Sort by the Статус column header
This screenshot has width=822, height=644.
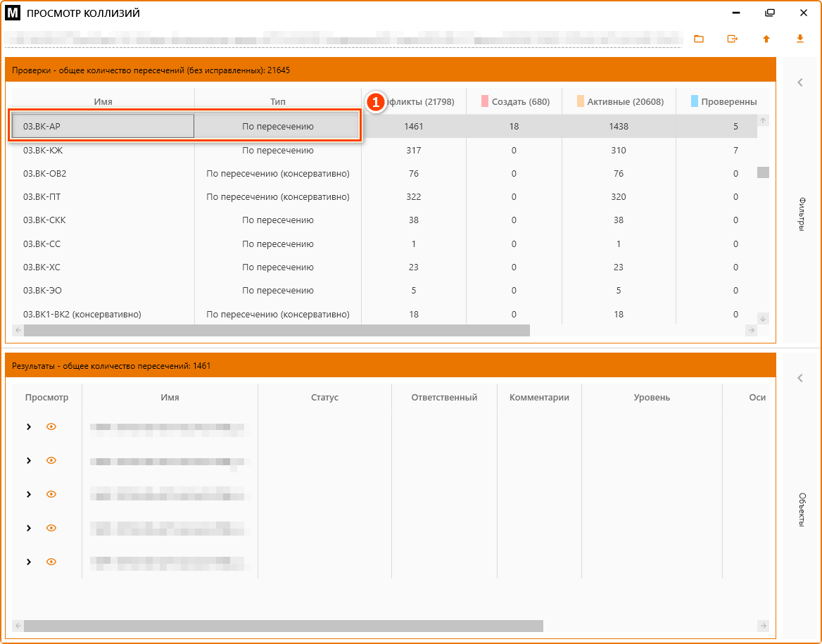click(x=324, y=398)
